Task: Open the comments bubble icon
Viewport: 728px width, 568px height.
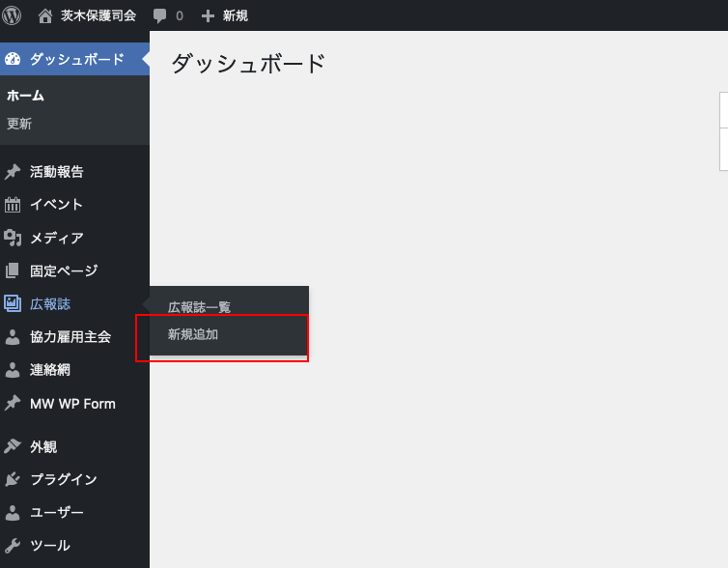Action: pos(159,15)
